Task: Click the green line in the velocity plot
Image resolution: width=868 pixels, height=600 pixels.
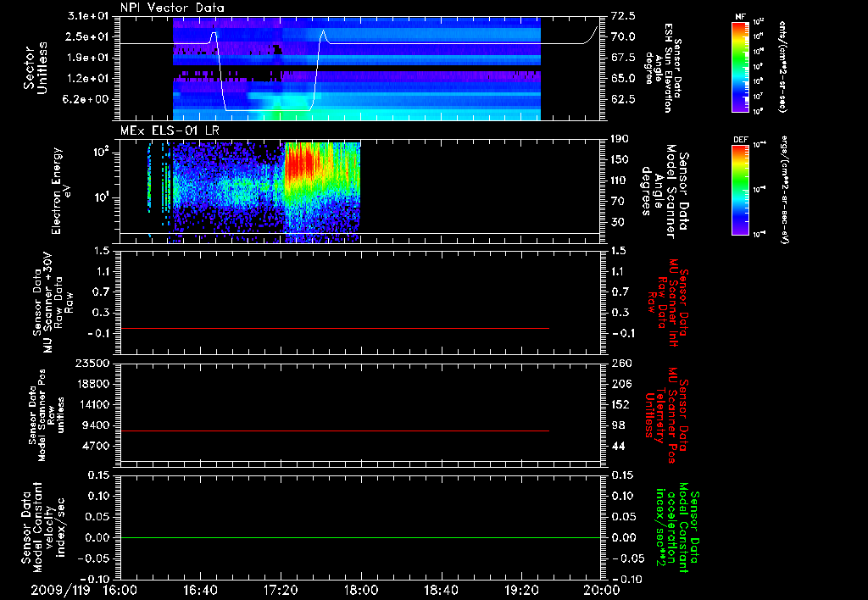Action: point(360,537)
